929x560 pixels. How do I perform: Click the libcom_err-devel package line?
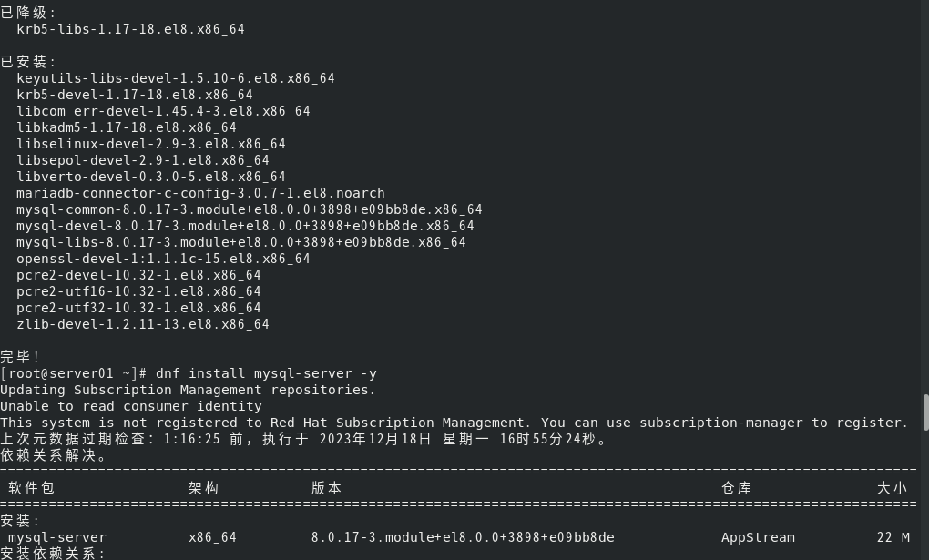[163, 111]
